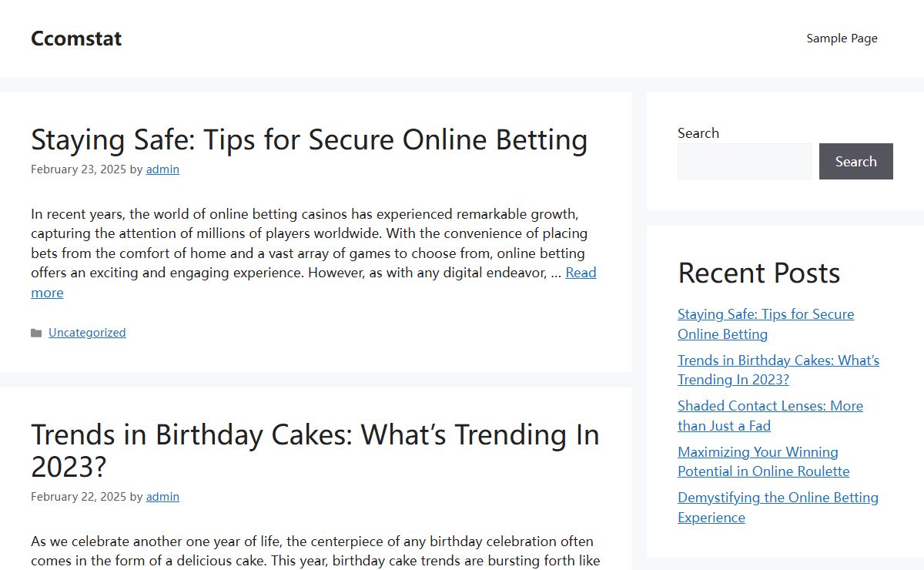
Task: Open Shaded Contact Lenses recent post
Action: 770,415
